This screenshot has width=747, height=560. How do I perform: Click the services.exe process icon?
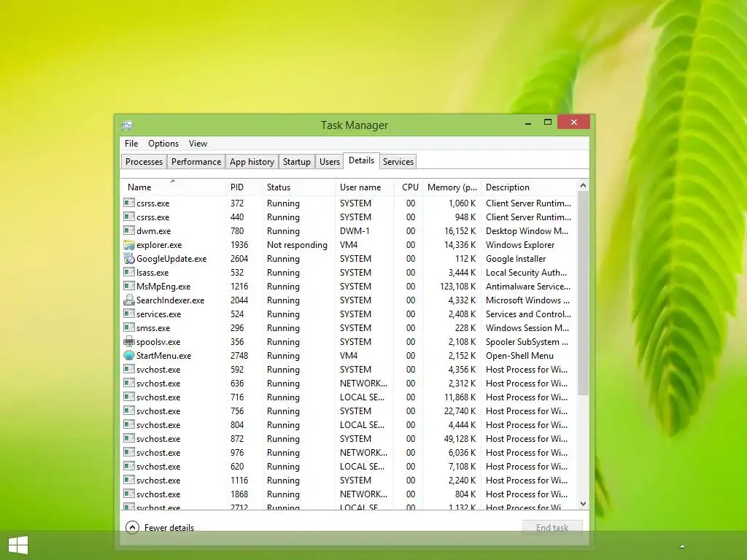click(128, 314)
